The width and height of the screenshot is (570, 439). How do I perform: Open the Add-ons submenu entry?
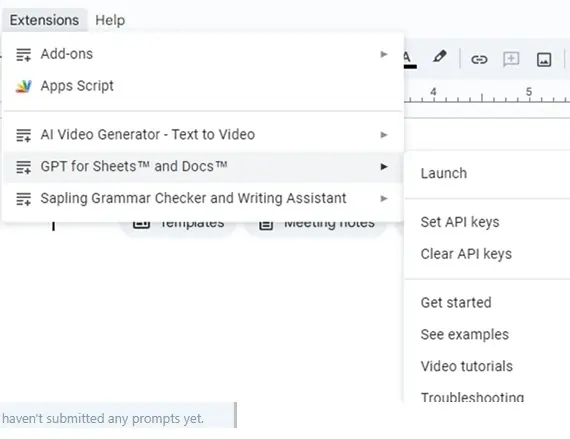coord(203,54)
